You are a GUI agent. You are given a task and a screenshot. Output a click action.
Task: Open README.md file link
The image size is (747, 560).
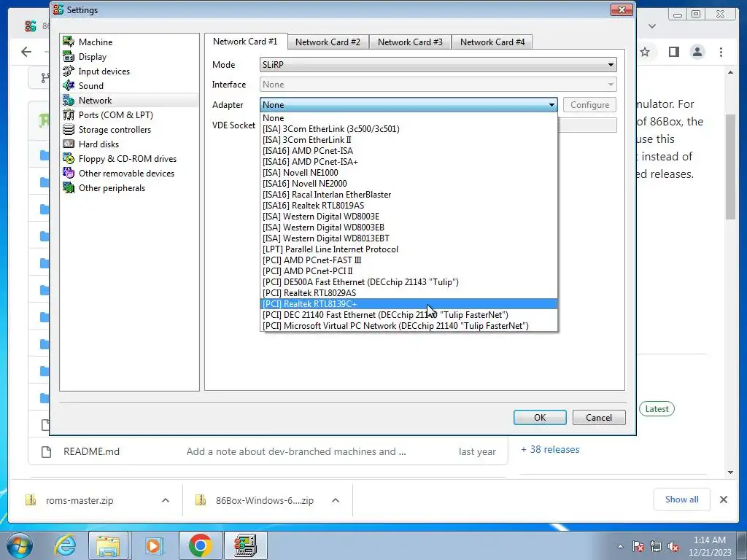[91, 451]
